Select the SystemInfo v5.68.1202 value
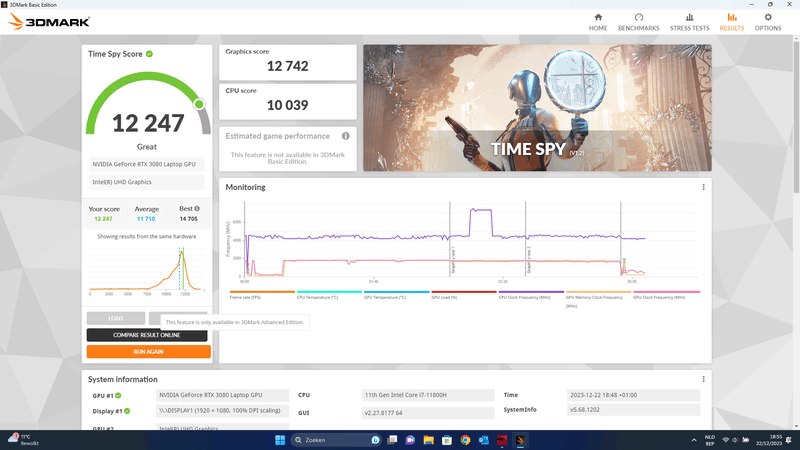 pos(633,410)
